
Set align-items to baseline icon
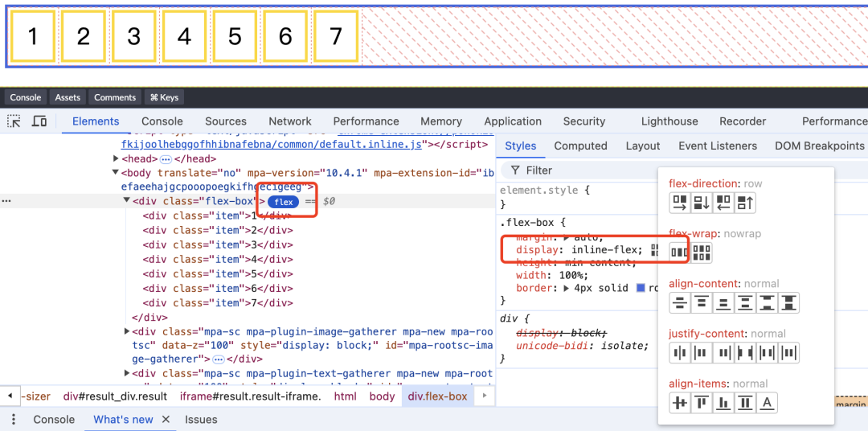coord(768,403)
